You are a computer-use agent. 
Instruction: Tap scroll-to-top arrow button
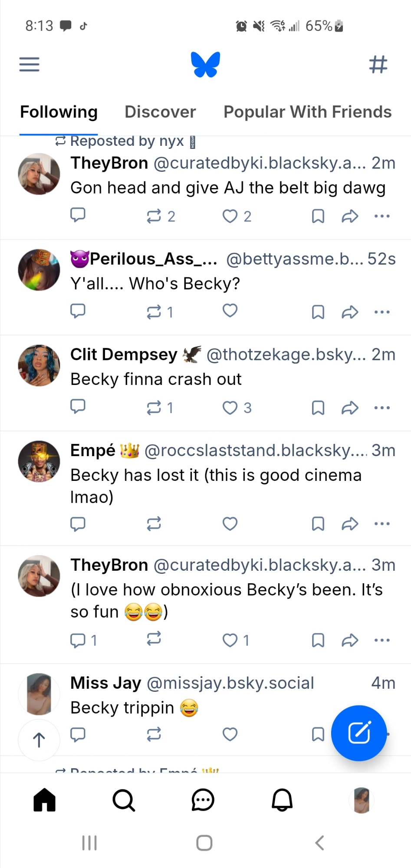39,740
